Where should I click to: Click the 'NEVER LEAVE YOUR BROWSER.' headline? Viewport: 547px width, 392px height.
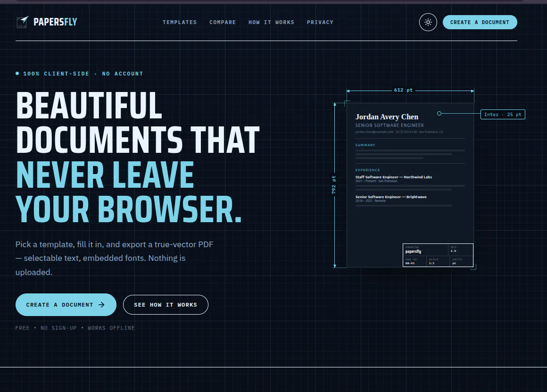[x=128, y=192]
